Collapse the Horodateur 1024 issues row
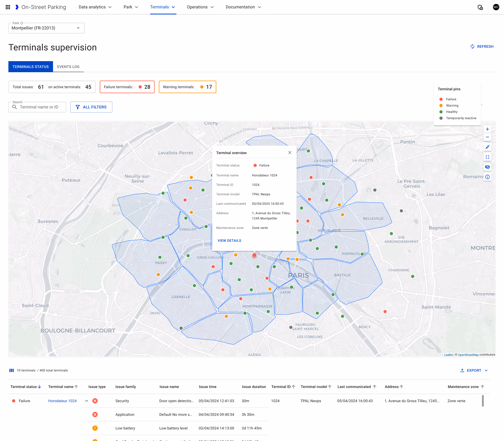The height and width of the screenshot is (441, 504). tap(86, 401)
